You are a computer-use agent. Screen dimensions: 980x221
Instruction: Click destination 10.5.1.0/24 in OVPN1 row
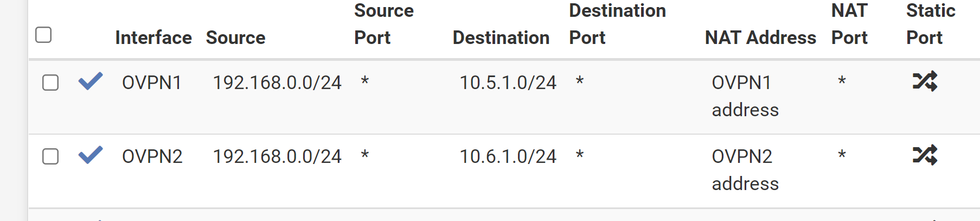tap(508, 83)
